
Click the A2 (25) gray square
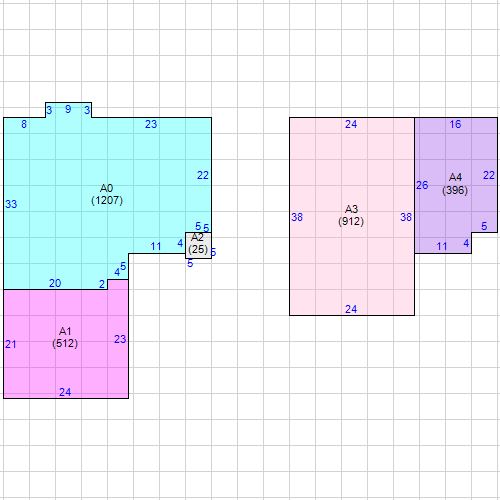coord(198,245)
